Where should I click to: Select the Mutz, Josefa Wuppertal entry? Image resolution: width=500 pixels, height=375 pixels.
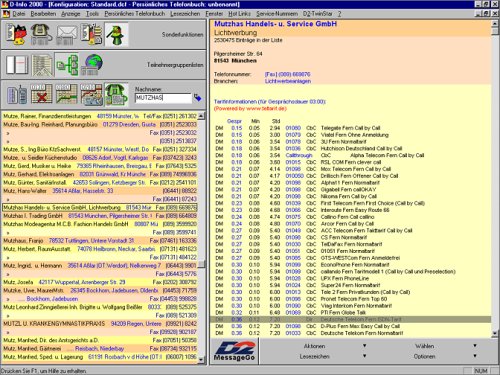100,282
